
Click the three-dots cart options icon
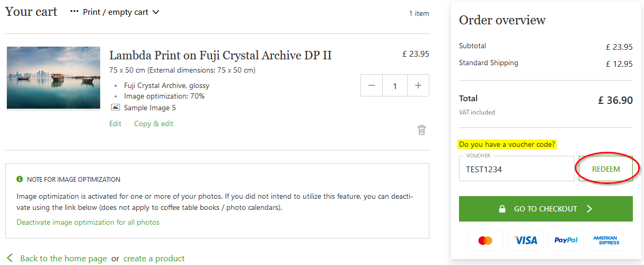coord(74,12)
